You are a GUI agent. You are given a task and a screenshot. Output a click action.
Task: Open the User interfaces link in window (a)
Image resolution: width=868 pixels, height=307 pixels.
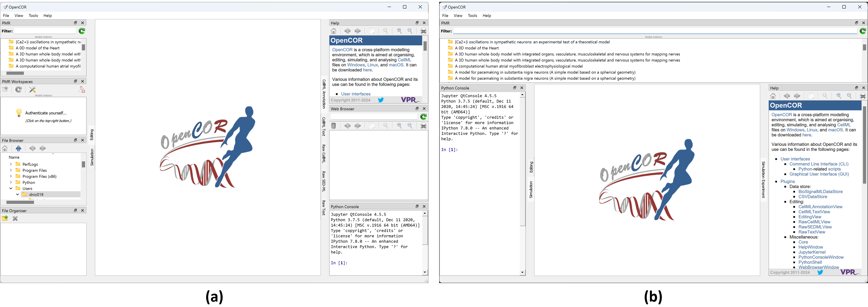tap(356, 94)
